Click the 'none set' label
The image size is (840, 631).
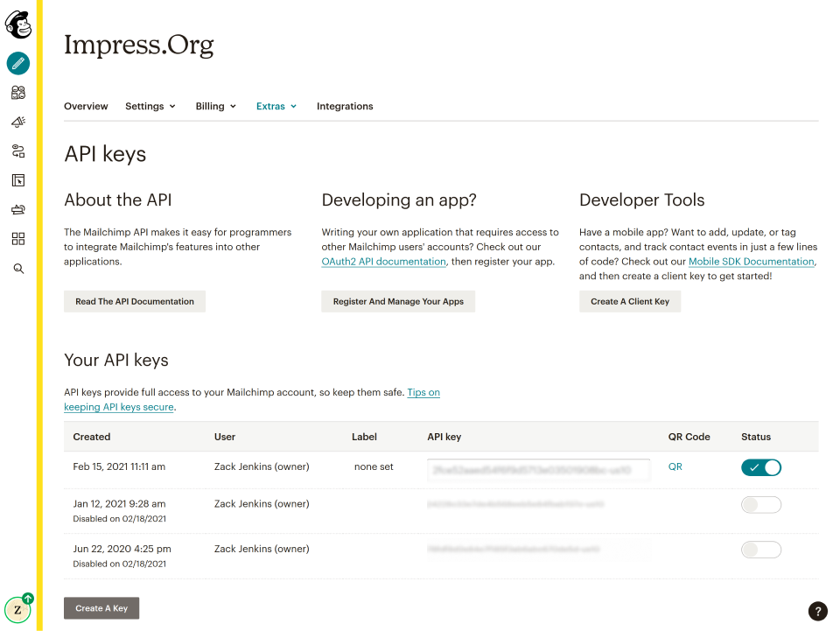pos(374,466)
